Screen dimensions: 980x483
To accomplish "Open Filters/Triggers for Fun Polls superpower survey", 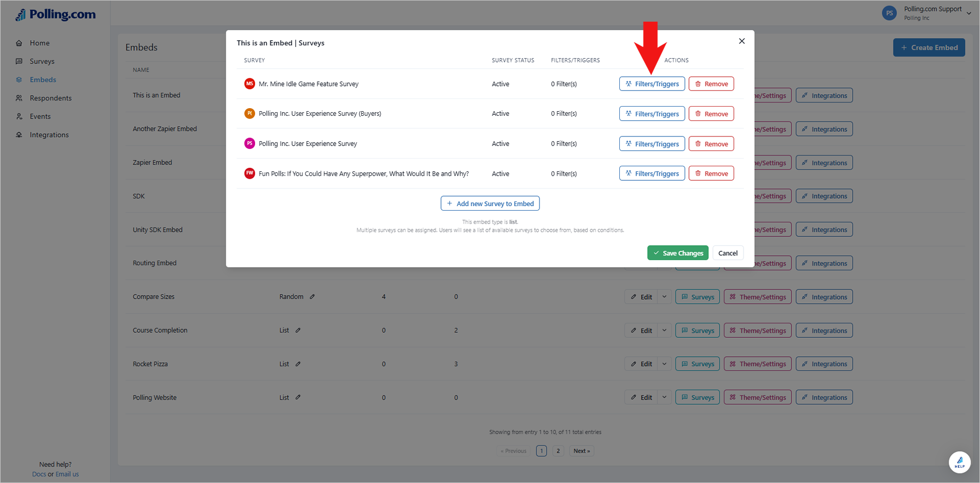I will (652, 174).
